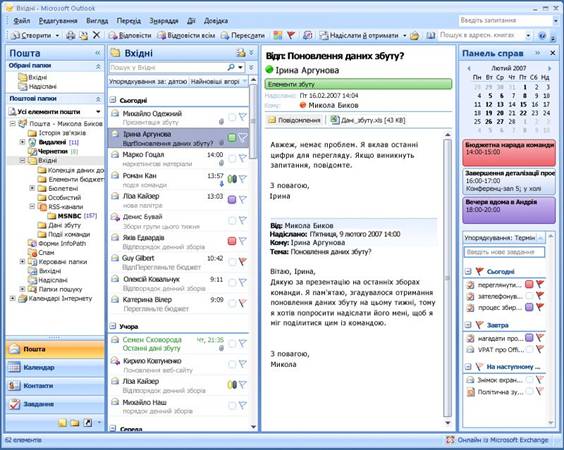Click flag of Guy Gilbert message
564x450 pixels.
(x=243, y=262)
